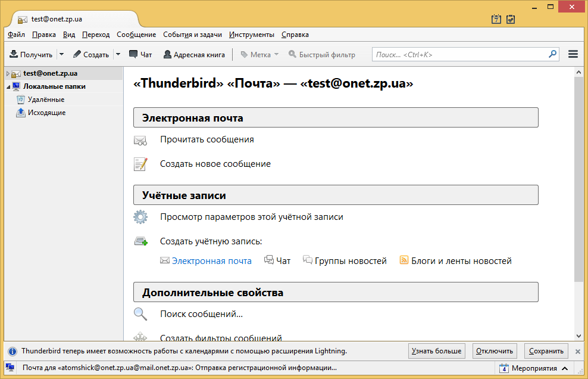Click the Отключить button

pos(495,351)
